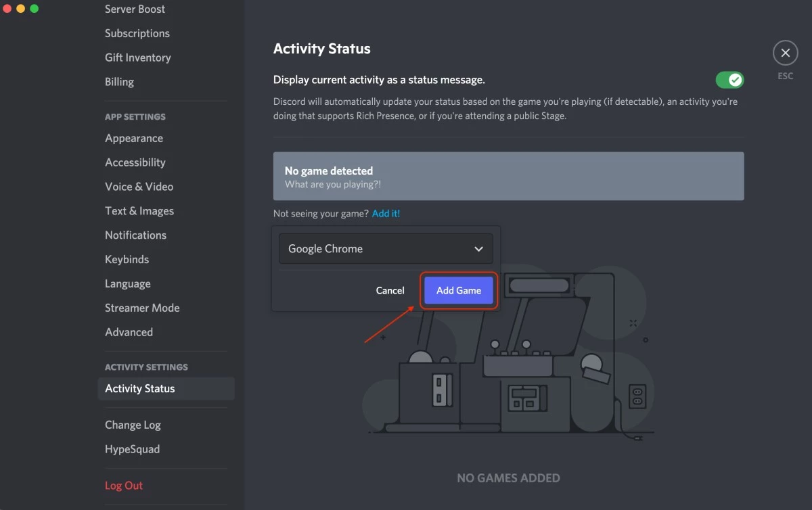
Task: Open Billing settings
Action: [x=119, y=82]
